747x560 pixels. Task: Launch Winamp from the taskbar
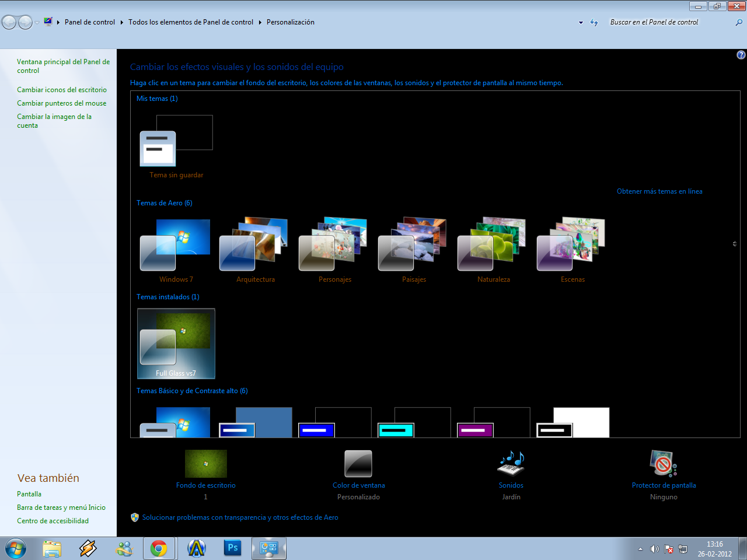88,549
